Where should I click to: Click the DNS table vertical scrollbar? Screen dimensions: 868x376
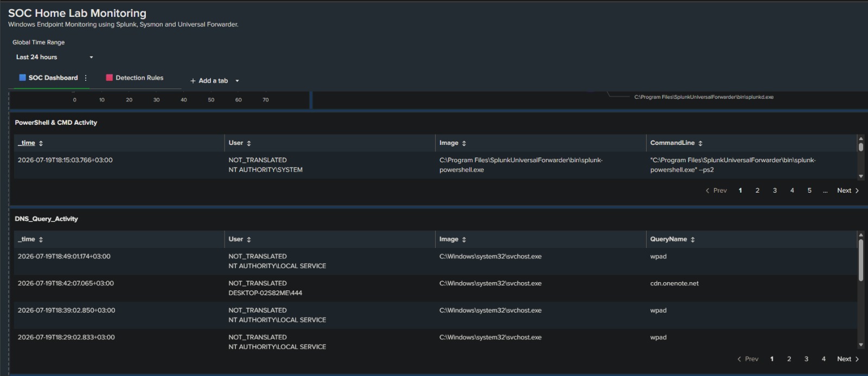pyautogui.click(x=860, y=260)
